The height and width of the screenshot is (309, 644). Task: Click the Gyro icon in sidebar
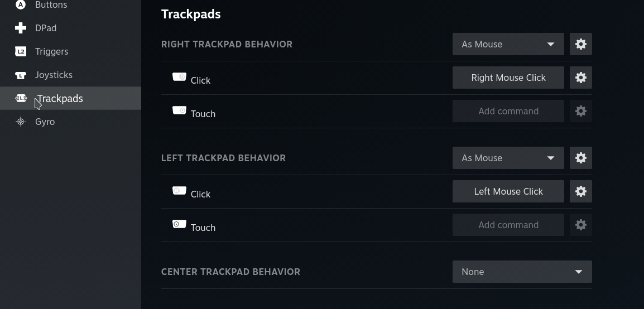(21, 122)
